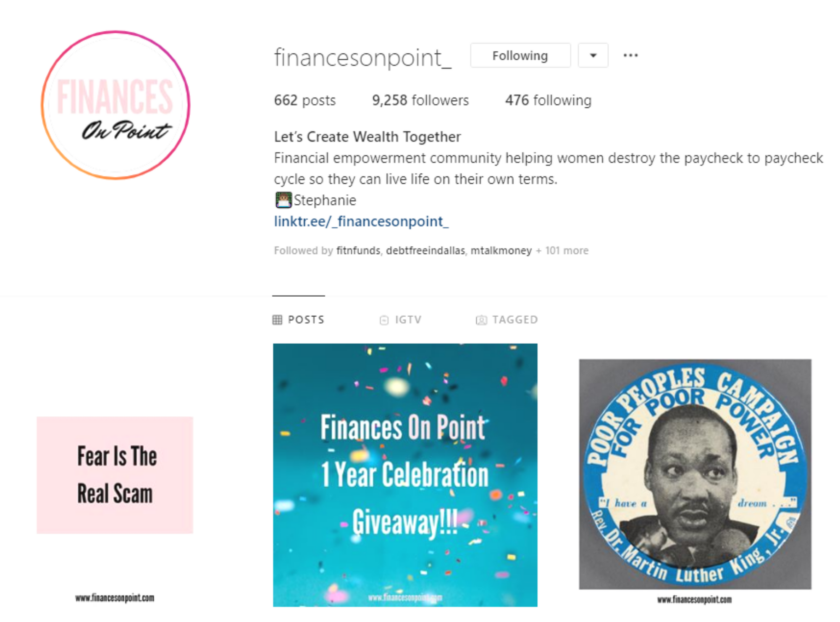Click the posts grid icon
Viewport: 840px width, 622px height.
pyautogui.click(x=277, y=320)
